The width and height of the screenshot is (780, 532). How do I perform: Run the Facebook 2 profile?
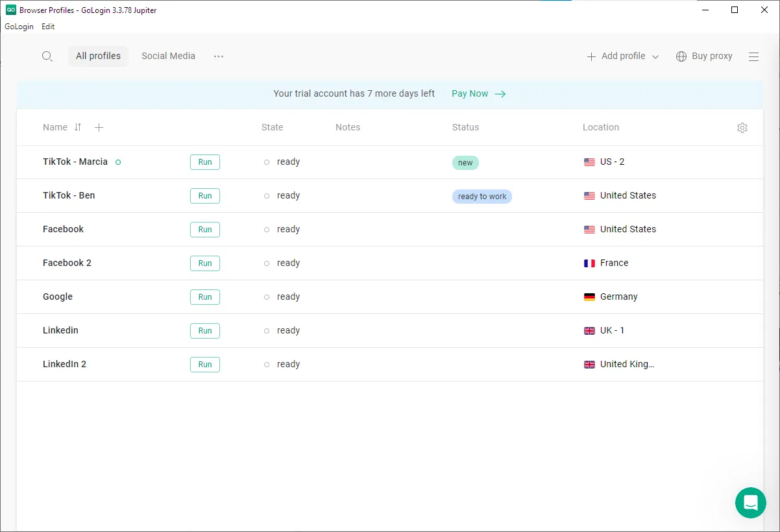[205, 263]
